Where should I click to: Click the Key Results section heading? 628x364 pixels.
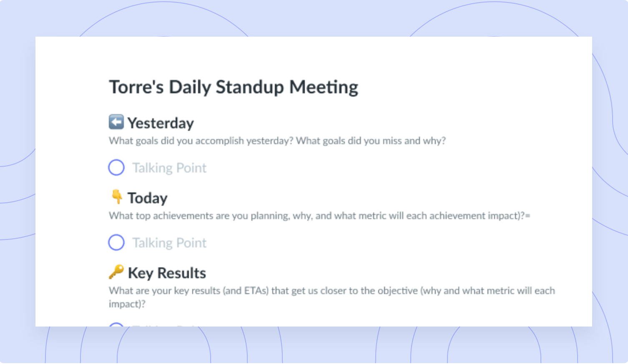click(x=167, y=273)
